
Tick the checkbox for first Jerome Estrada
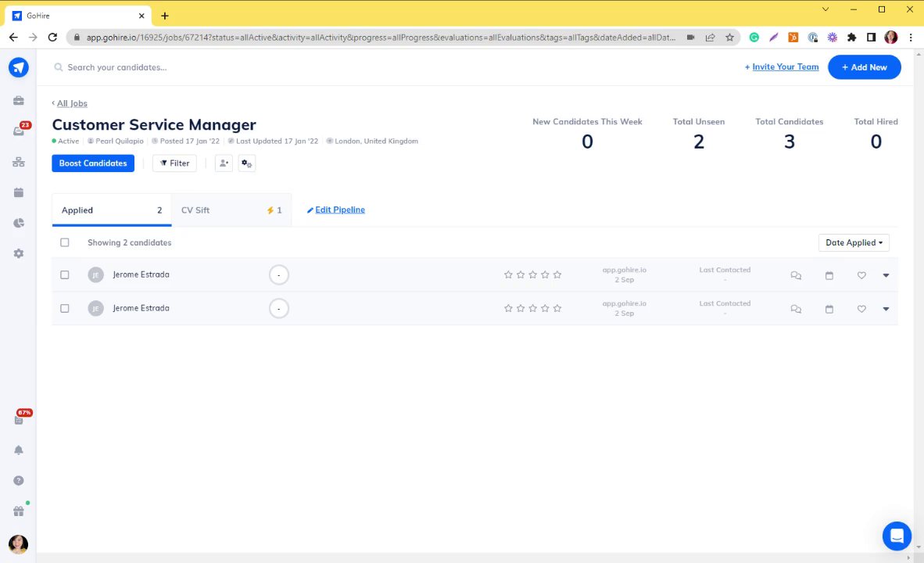pos(65,274)
